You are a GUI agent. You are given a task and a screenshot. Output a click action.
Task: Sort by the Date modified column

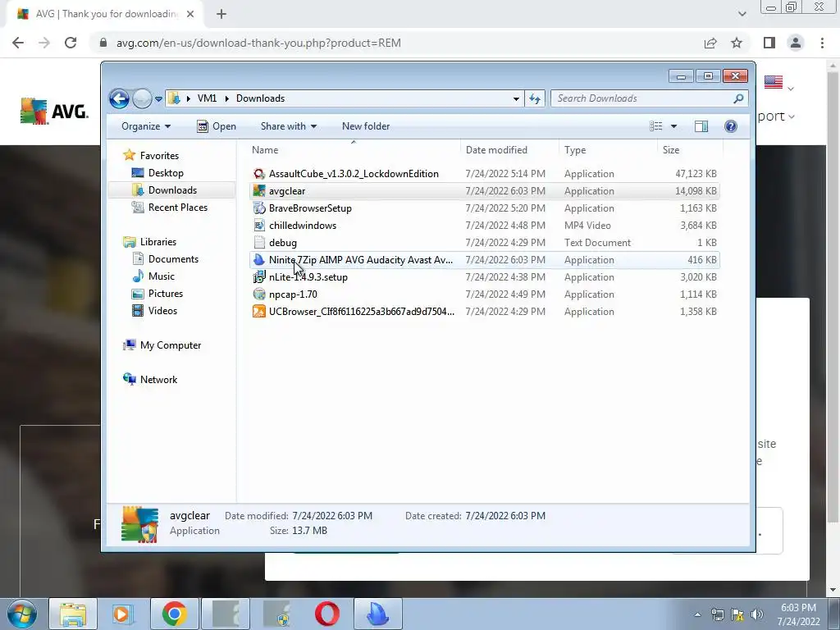coord(509,149)
